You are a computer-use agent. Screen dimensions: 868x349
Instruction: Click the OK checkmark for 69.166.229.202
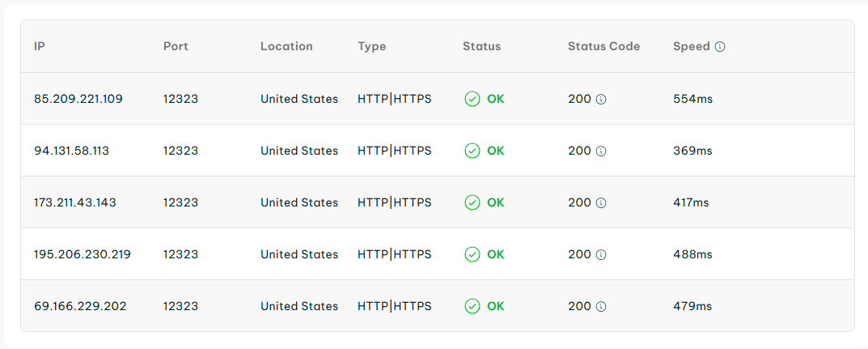point(472,306)
